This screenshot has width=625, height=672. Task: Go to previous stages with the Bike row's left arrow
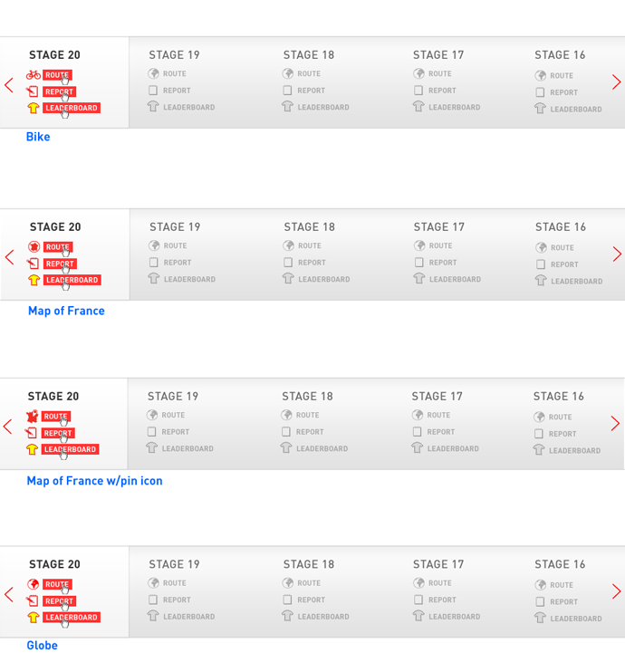pos(9,85)
